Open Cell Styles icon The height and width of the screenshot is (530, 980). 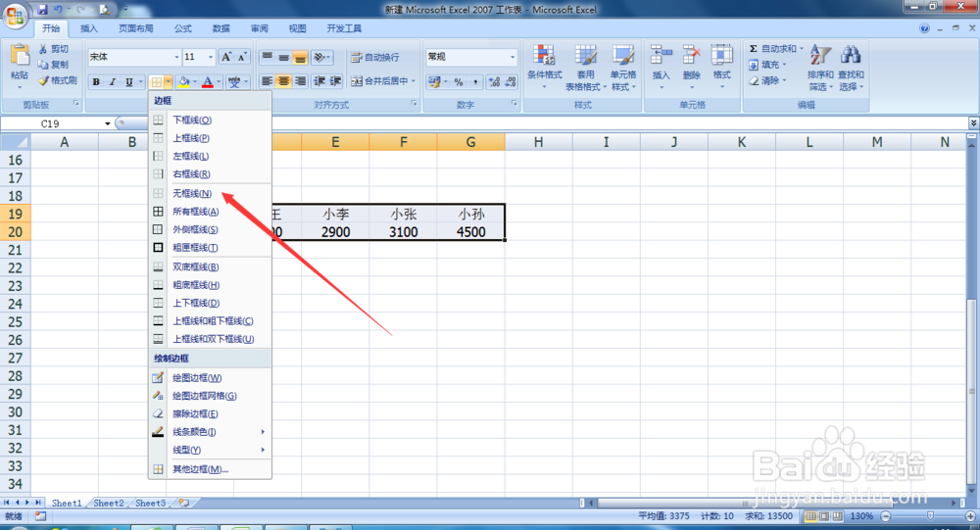623,55
